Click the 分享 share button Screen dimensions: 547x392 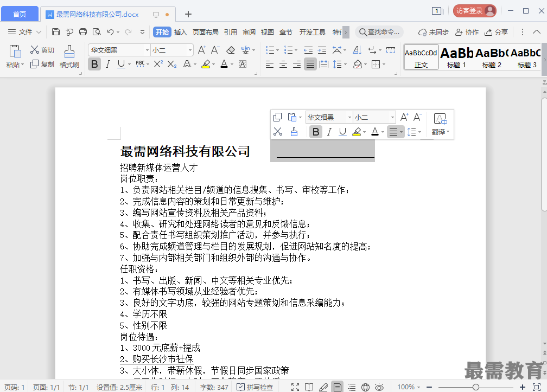[496, 32]
